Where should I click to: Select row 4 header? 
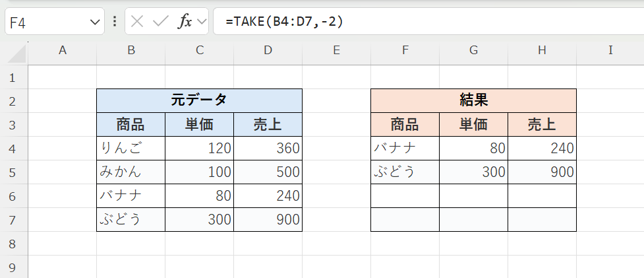coord(12,149)
